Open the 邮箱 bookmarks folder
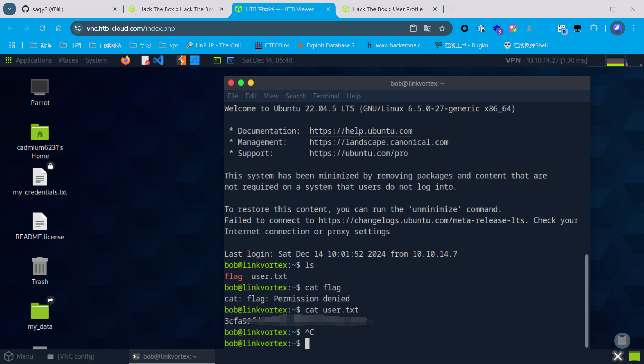Viewport: 644px width, 364px height. pyautogui.click(x=70, y=45)
